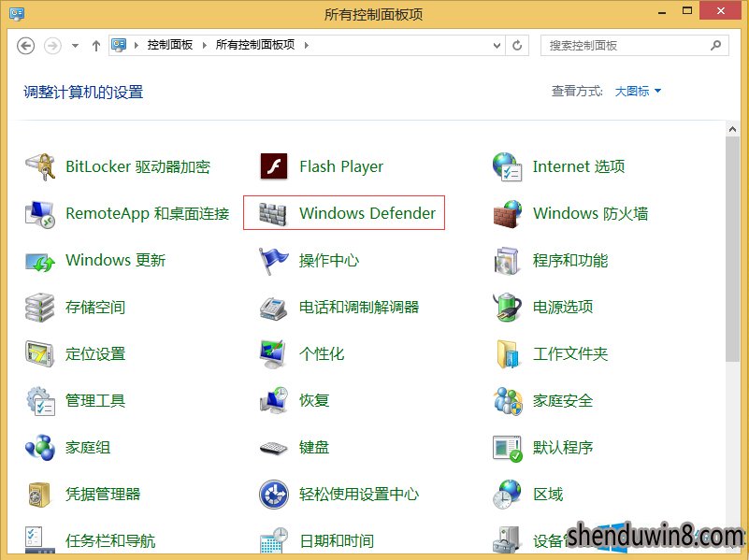
Task: Go up one level with Up arrow
Action: 96,46
